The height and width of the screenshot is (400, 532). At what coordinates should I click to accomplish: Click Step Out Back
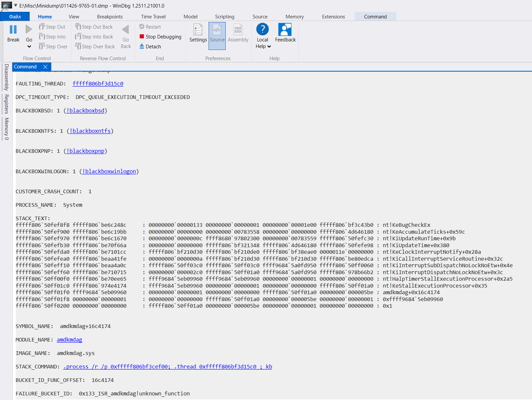94,27
